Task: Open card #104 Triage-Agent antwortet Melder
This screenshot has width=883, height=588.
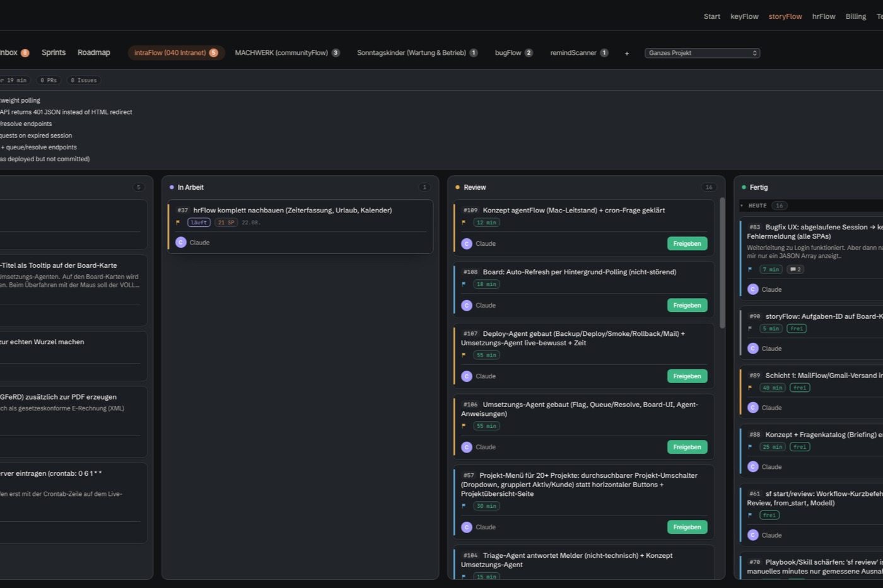Action: tap(584, 563)
